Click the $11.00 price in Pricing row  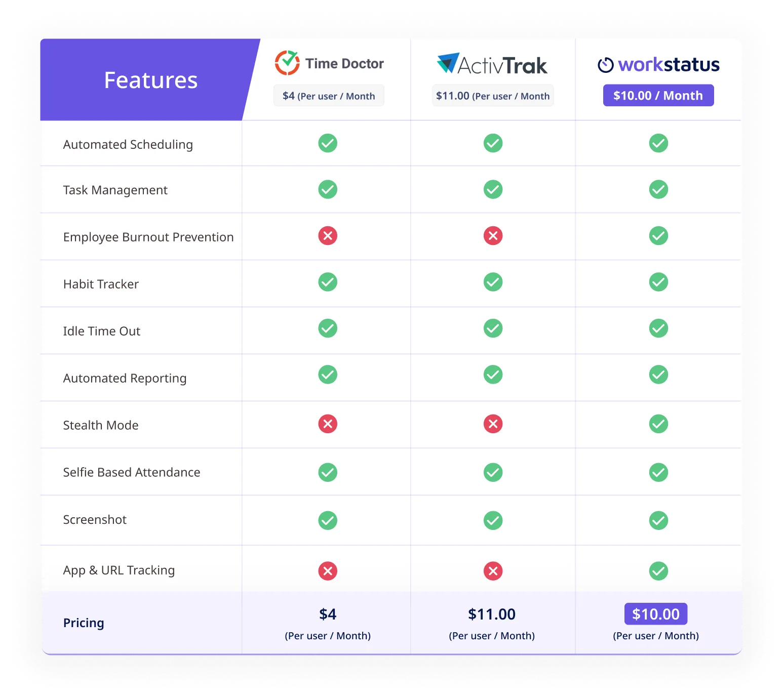pyautogui.click(x=492, y=614)
